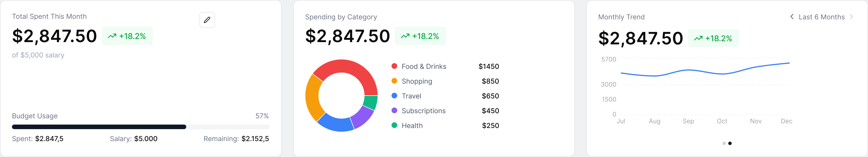
Task: Select the blue Travel legend dot
Action: (394, 96)
